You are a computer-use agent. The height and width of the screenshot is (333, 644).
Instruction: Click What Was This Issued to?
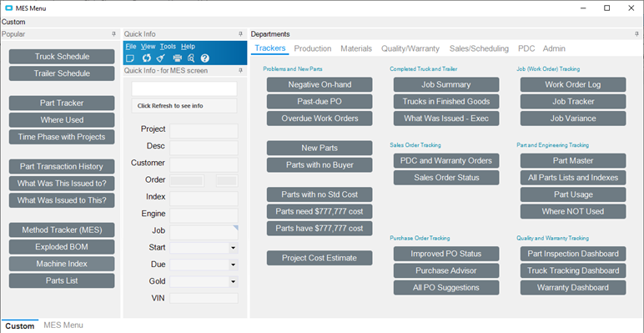click(62, 184)
